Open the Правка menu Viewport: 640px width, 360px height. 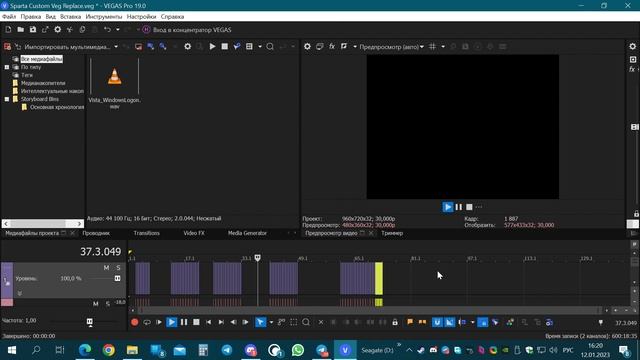click(31, 17)
